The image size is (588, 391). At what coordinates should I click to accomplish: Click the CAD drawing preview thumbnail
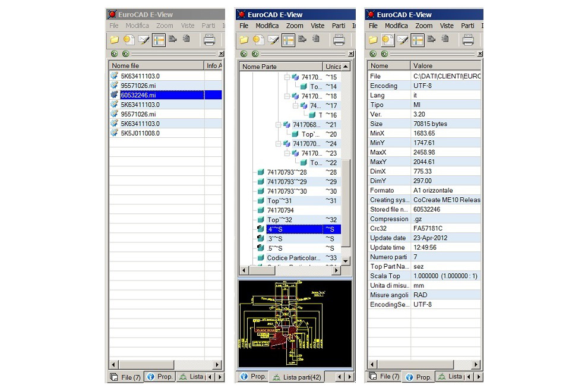295,323
